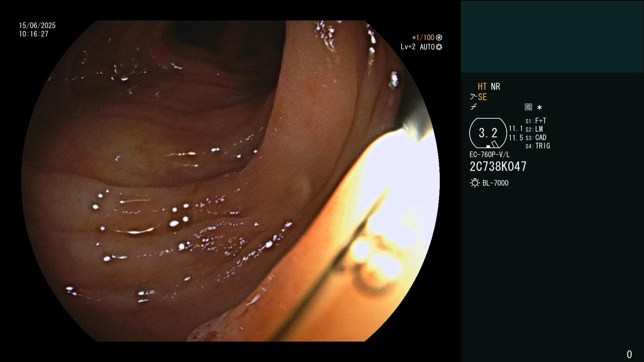Click the AUTO iris mode text
This screenshot has width=644, height=362.
(x=427, y=47)
